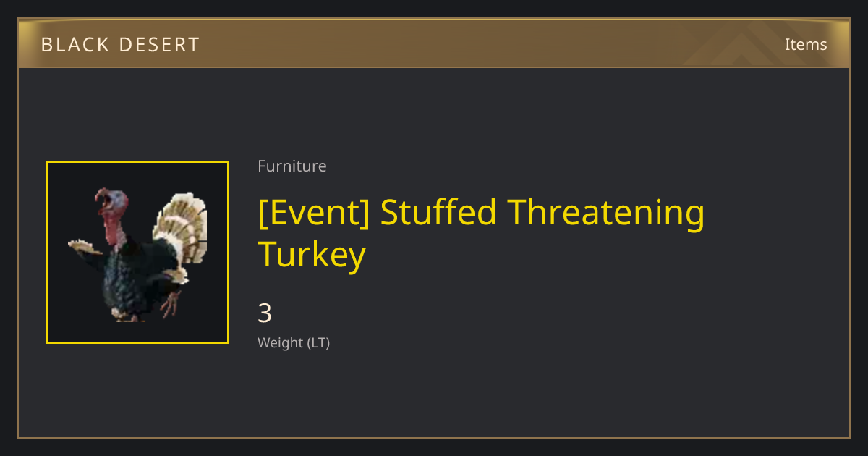Click the Weight (LT) label
Image resolution: width=868 pixels, height=456 pixels.
(294, 342)
